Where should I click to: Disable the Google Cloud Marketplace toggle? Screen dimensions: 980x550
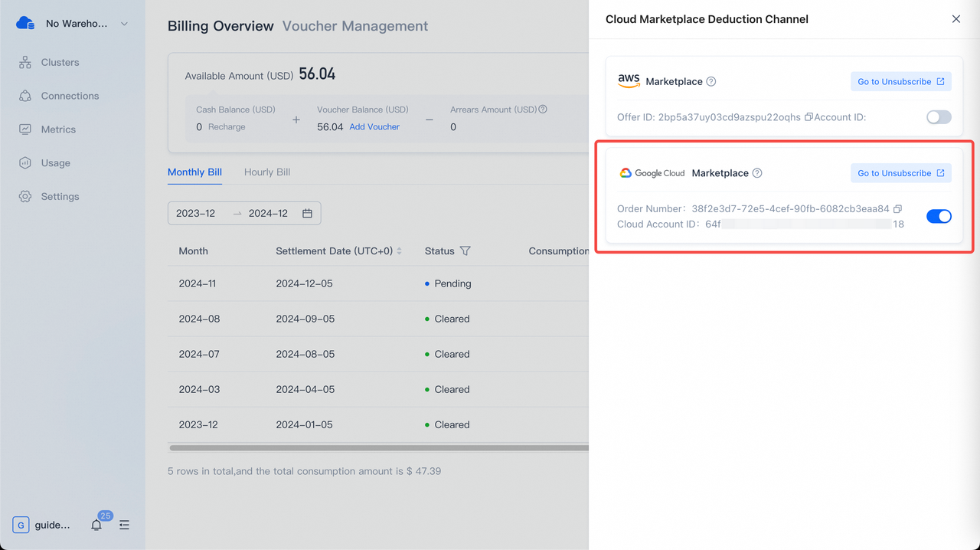click(x=939, y=217)
